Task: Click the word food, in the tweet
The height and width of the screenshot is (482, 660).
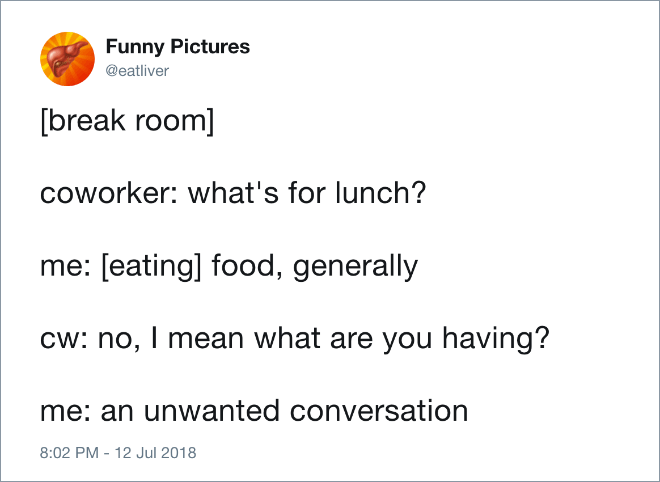Action: coord(247,266)
